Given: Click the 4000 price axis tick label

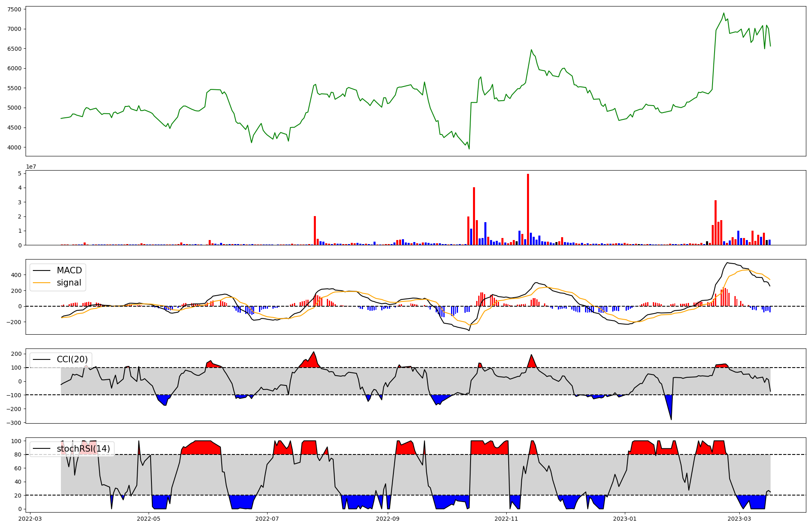Looking at the screenshot, I should (x=15, y=147).
